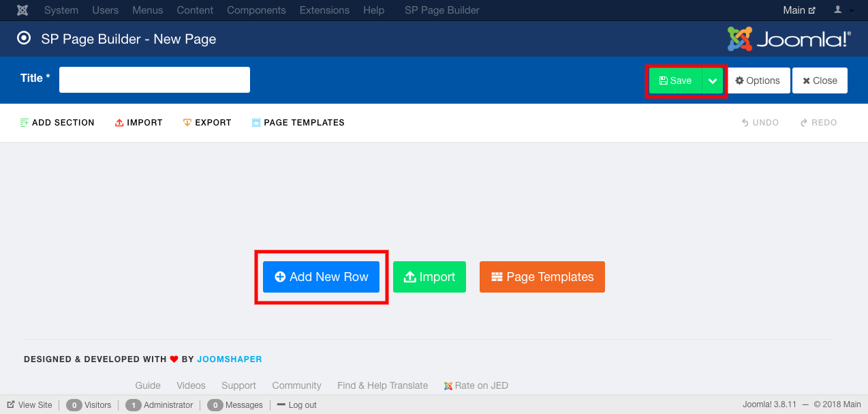Image resolution: width=868 pixels, height=414 pixels.
Task: Open the Guide footer link
Action: 148,385
